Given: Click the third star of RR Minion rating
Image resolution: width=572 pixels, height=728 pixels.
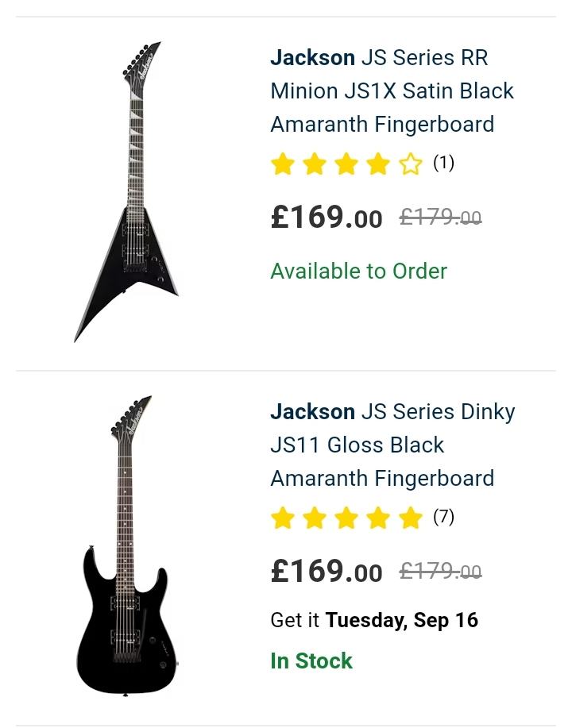Looking at the screenshot, I should click(x=346, y=164).
